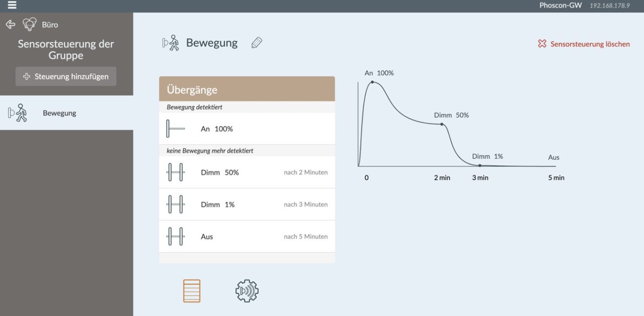
Task: Select the An 100% transition row
Action: pyautogui.click(x=247, y=129)
